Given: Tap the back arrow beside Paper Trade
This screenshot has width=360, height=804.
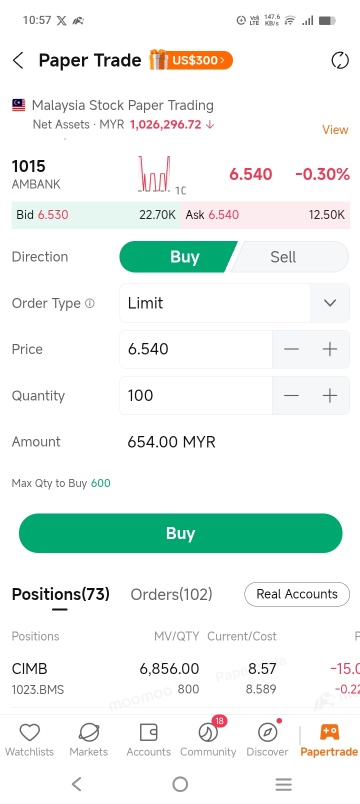Looking at the screenshot, I should [x=18, y=61].
